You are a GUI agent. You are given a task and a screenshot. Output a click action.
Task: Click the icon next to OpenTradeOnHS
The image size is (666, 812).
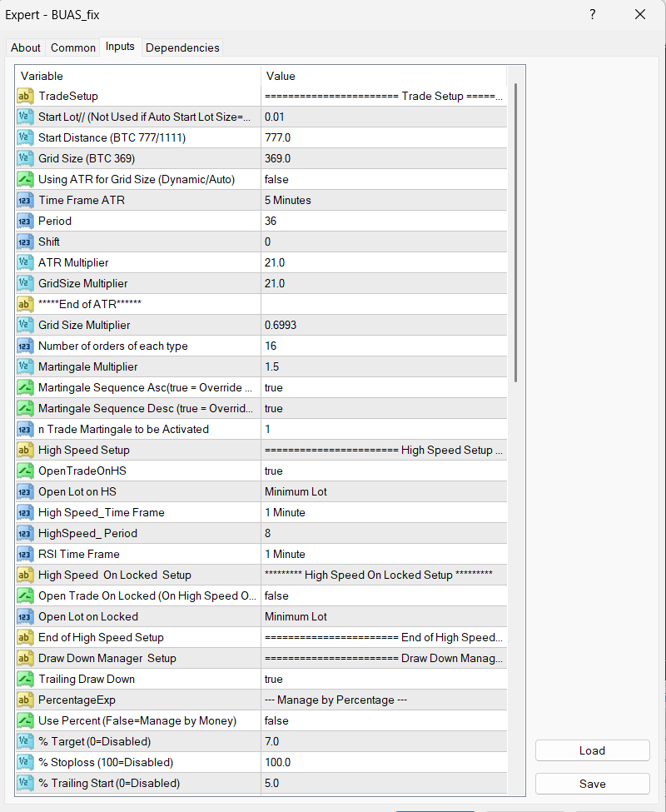point(25,471)
